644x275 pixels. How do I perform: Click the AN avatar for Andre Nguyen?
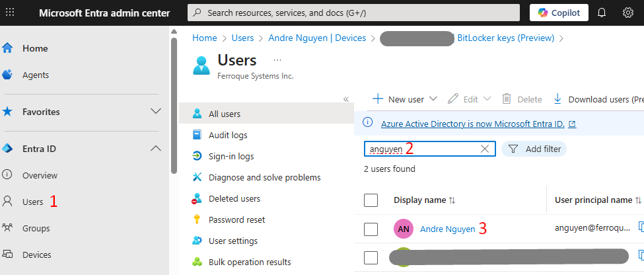click(x=404, y=229)
